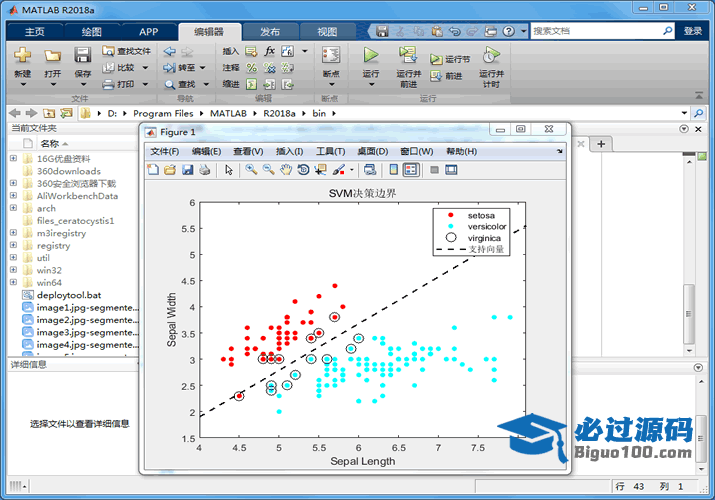Click the 打开 open folder icon

click(52, 56)
